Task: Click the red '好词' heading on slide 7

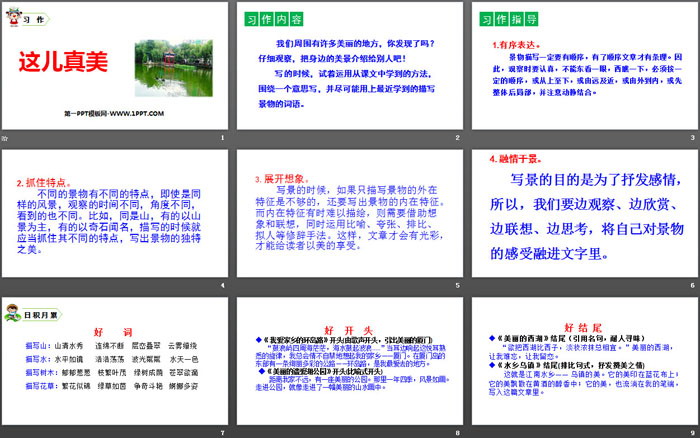Action: [113, 332]
